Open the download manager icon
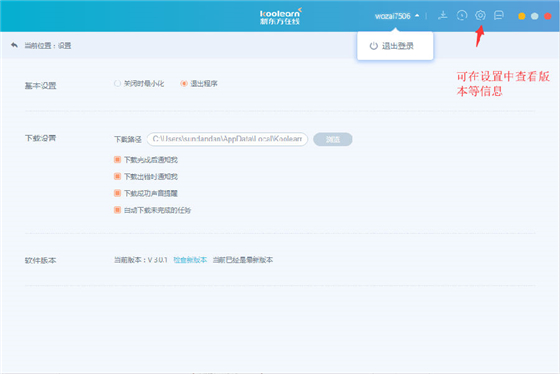560x374 pixels. 443,15
